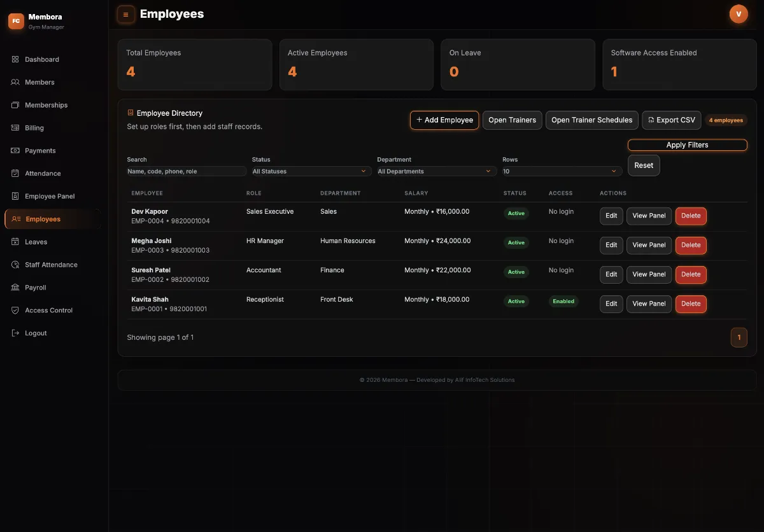Open the Department filter dropdown
The width and height of the screenshot is (764, 532).
[437, 171]
